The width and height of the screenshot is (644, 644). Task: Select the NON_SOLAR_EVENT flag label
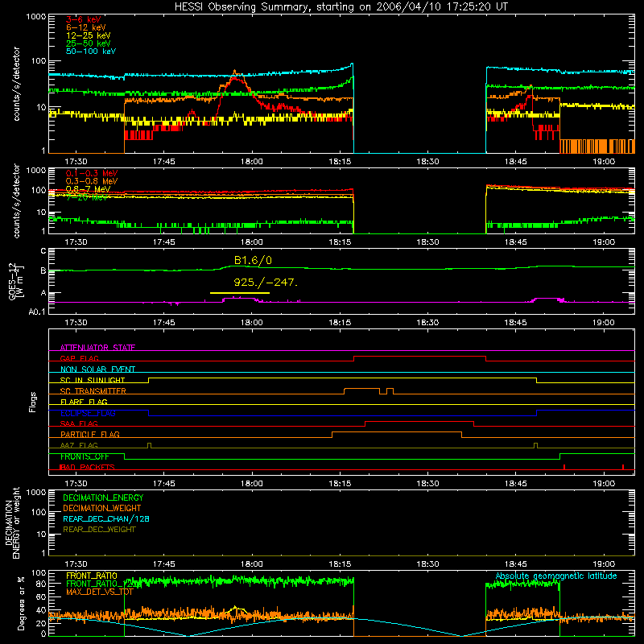97,369
